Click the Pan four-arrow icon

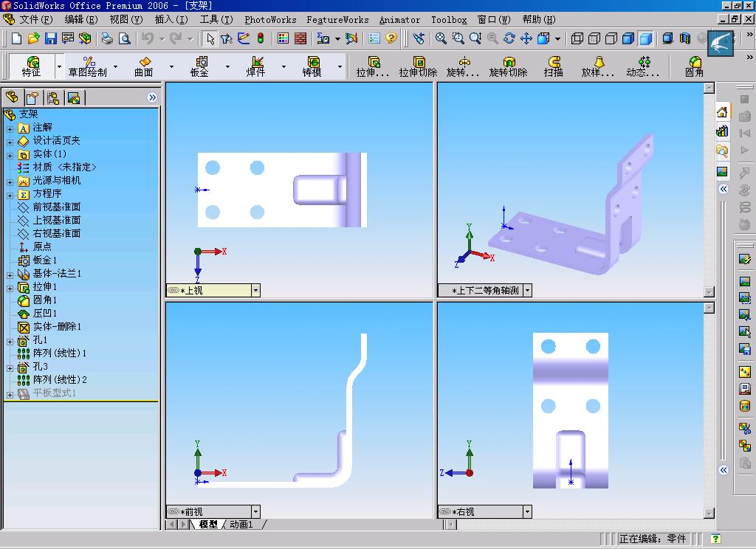pos(526,38)
